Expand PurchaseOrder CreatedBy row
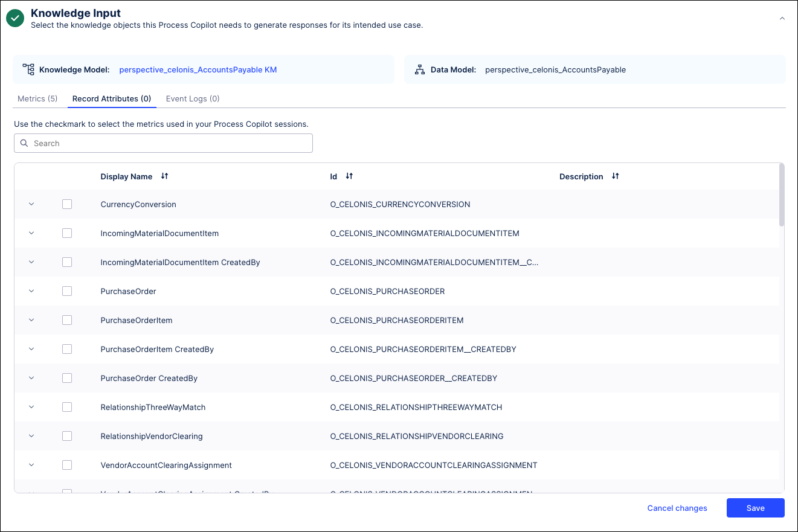 coord(31,378)
